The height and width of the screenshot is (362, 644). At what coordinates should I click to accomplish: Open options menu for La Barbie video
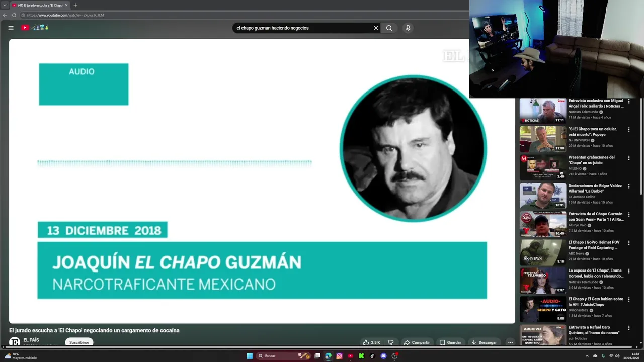point(628,186)
